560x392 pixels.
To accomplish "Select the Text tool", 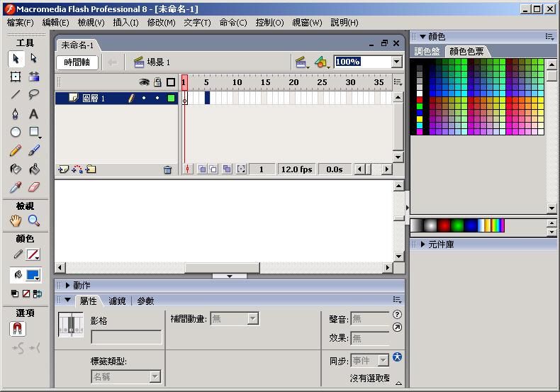I will click(33, 113).
